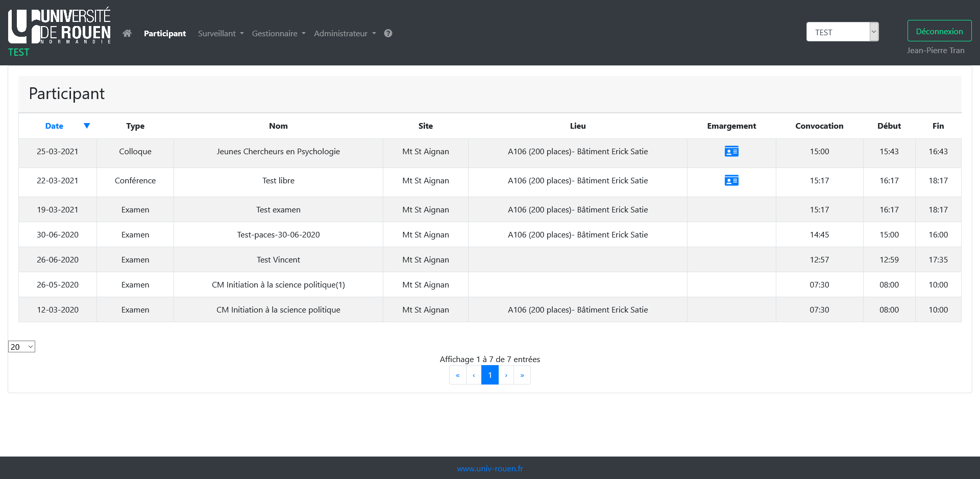980x479 pixels.
Task: Change the entries-per-page selector showing 20
Action: [21, 347]
